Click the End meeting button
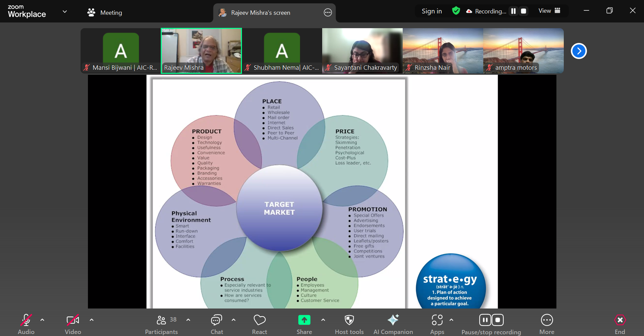 620,321
